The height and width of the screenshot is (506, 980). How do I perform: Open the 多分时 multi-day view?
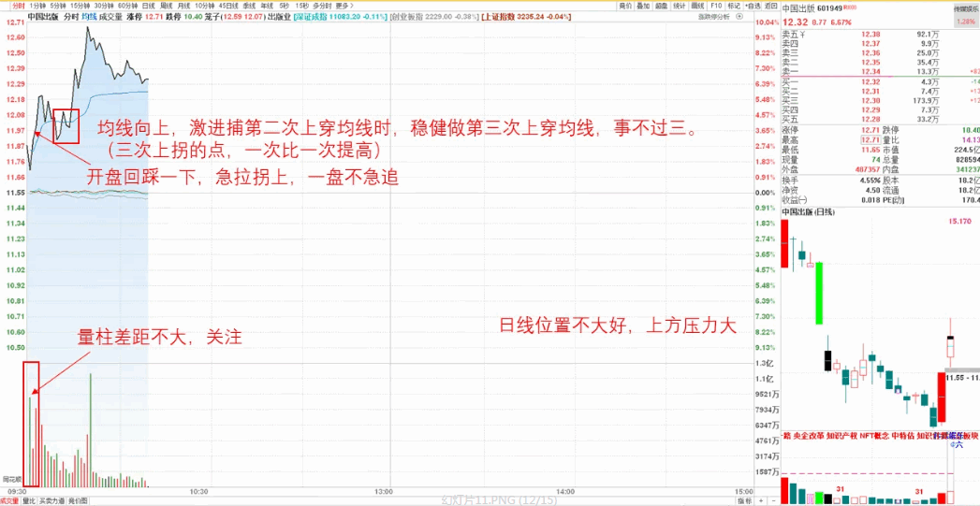pos(322,6)
